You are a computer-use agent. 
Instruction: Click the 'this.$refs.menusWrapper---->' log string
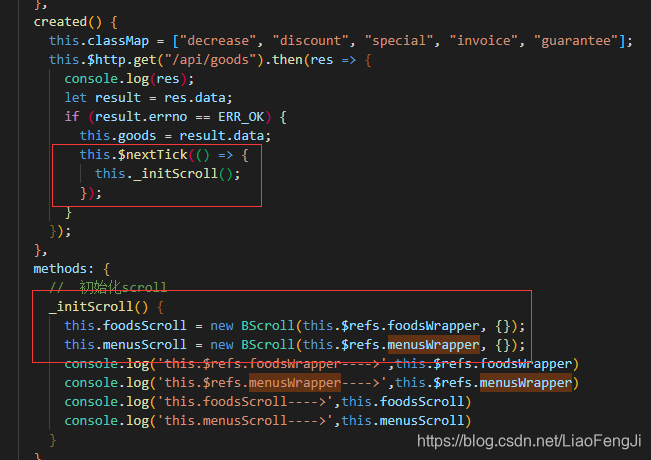(x=272, y=383)
